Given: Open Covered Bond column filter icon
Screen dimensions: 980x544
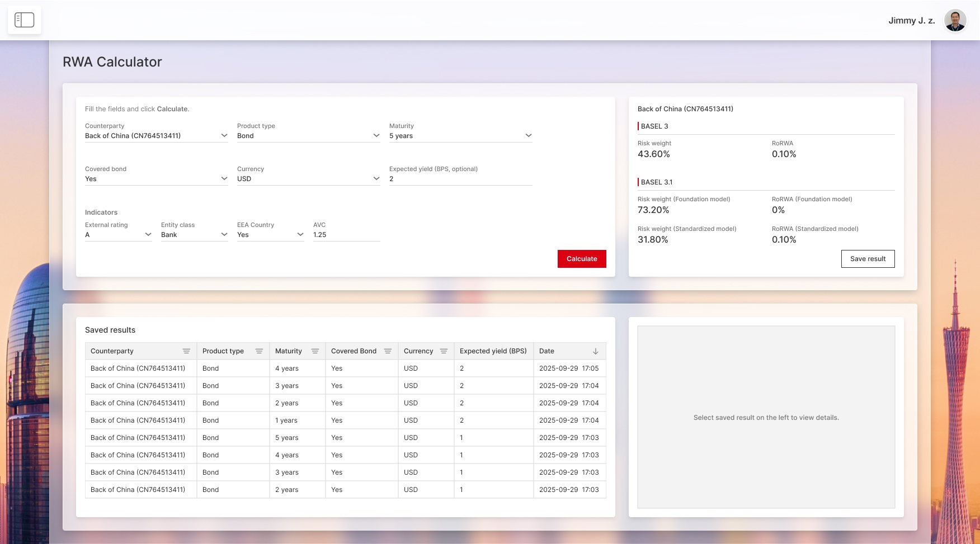Looking at the screenshot, I should [x=388, y=351].
